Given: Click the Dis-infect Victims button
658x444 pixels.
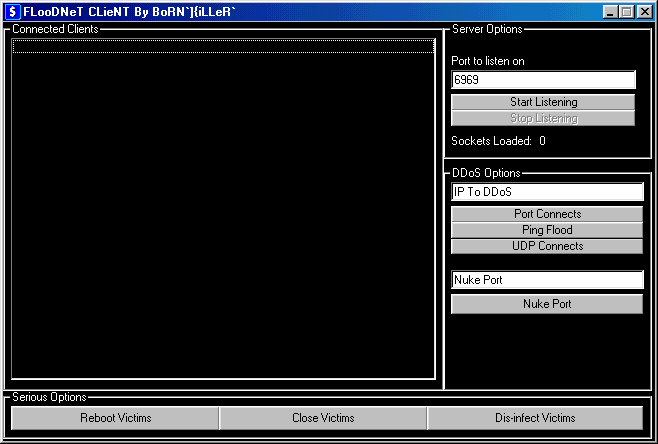Looking at the screenshot, I should tap(535, 418).
